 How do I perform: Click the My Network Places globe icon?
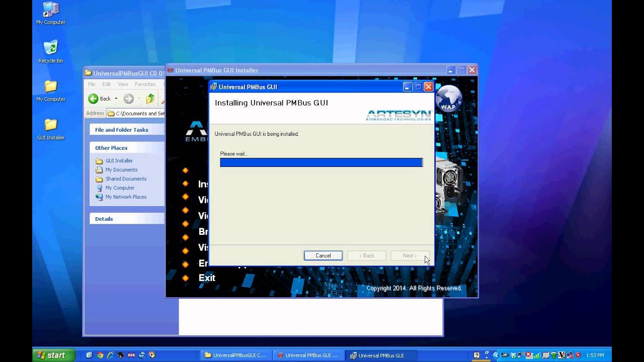[x=99, y=197]
